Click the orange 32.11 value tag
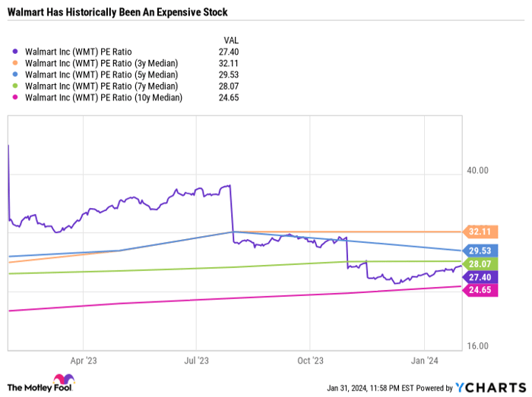This screenshot has width=532, height=397. click(x=479, y=231)
